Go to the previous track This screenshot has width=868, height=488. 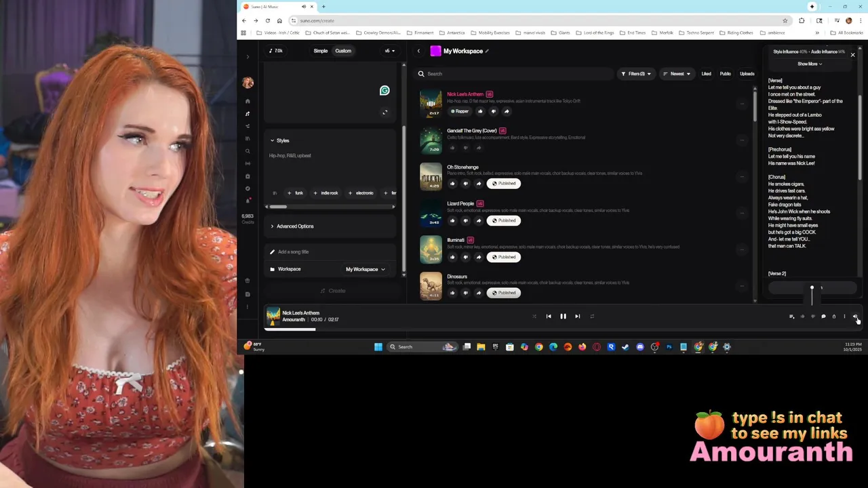pyautogui.click(x=549, y=317)
